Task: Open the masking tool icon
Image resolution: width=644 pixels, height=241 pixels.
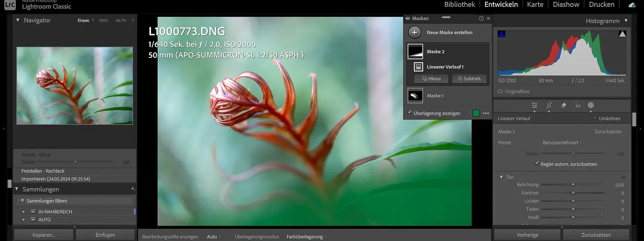Action: (591, 105)
